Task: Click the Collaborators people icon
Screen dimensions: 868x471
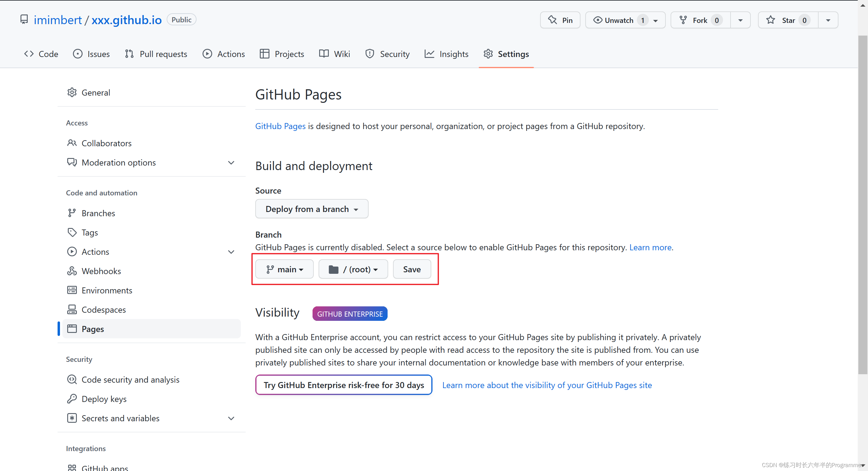Action: tap(72, 143)
